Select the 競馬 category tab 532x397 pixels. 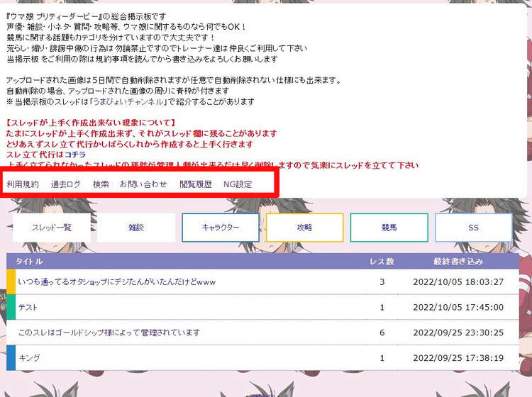389,228
